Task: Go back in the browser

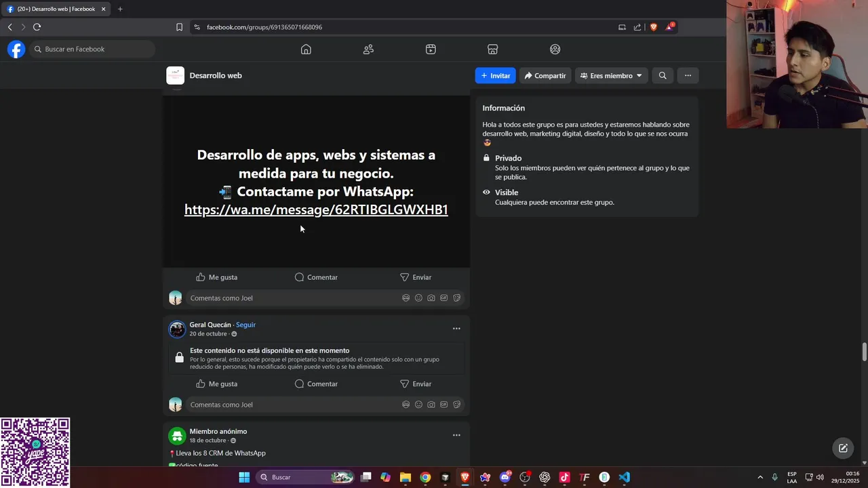Action: pos(9,27)
